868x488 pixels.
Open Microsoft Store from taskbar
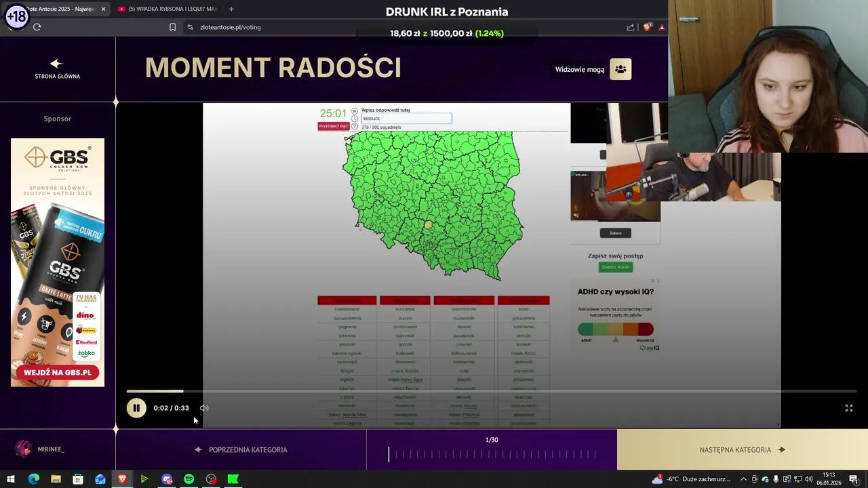click(78, 479)
